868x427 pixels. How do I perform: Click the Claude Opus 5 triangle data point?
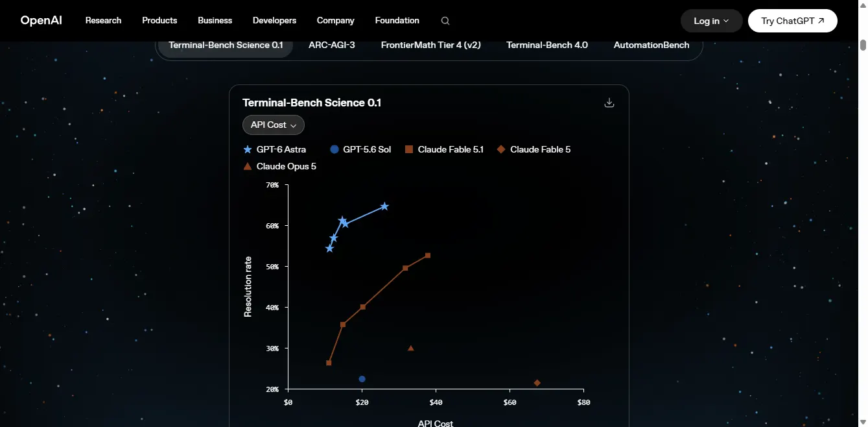click(x=411, y=348)
